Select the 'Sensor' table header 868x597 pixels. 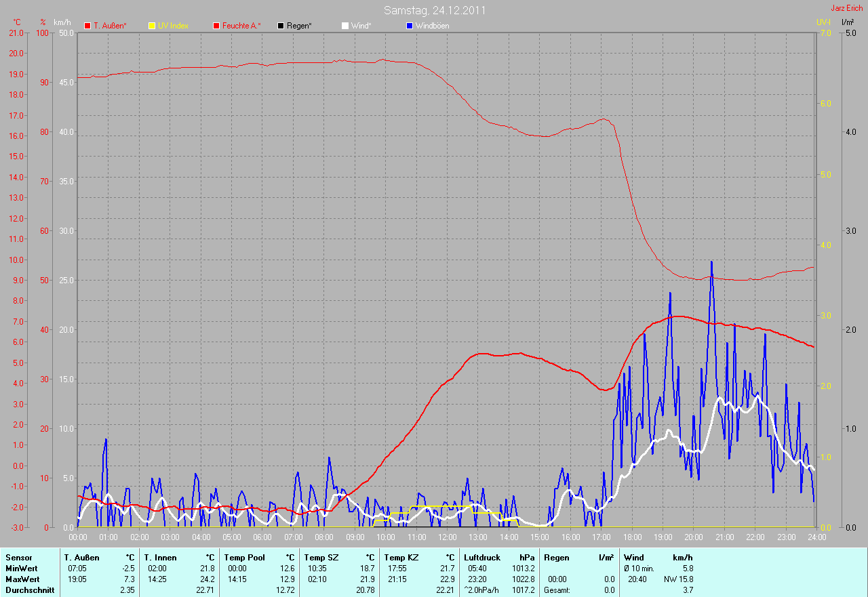pos(18,558)
